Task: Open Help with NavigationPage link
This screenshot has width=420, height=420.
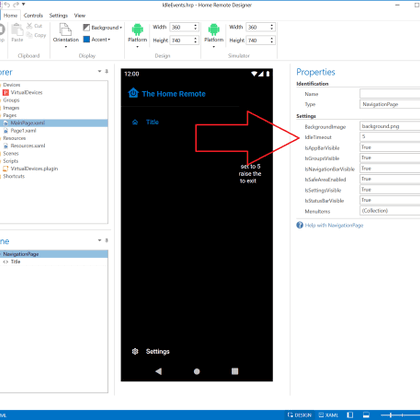Action: (334, 225)
